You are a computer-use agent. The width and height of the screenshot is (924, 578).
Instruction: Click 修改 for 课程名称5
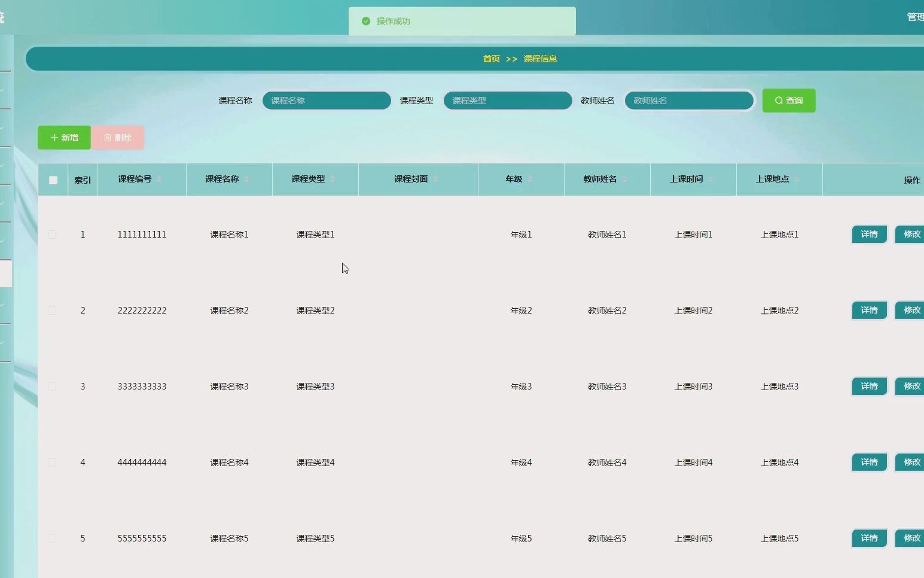click(910, 538)
